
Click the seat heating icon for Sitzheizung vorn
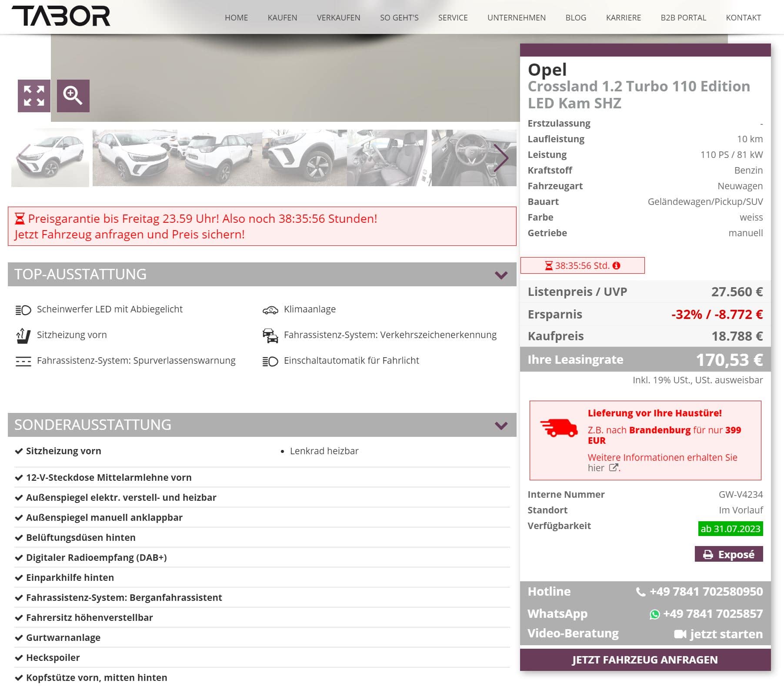23,336
